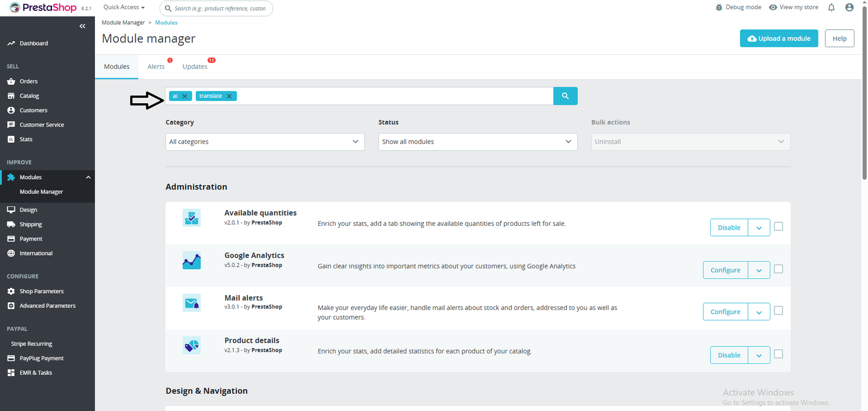
Task: Collapse the Modules sidebar submenu arrow
Action: pyautogui.click(x=88, y=178)
